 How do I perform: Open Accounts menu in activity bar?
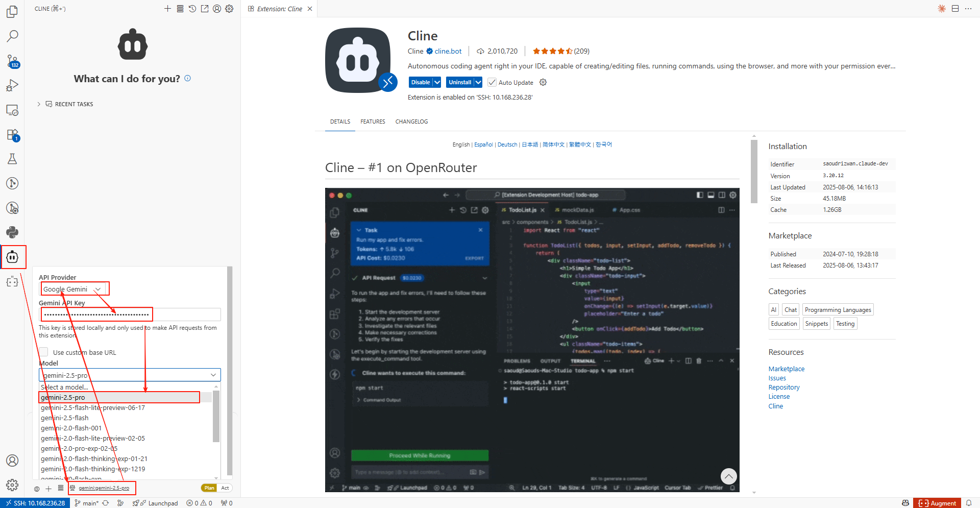[12, 461]
